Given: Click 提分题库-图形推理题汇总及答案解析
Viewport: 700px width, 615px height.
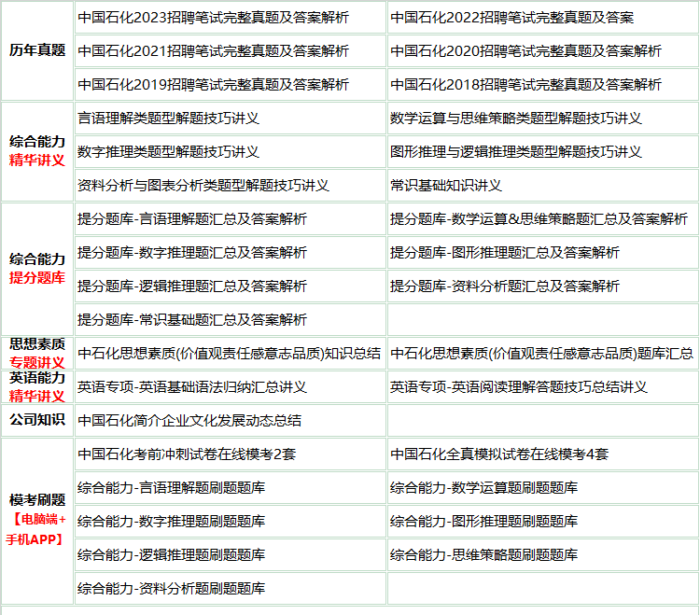Looking at the screenshot, I should click(505, 253).
